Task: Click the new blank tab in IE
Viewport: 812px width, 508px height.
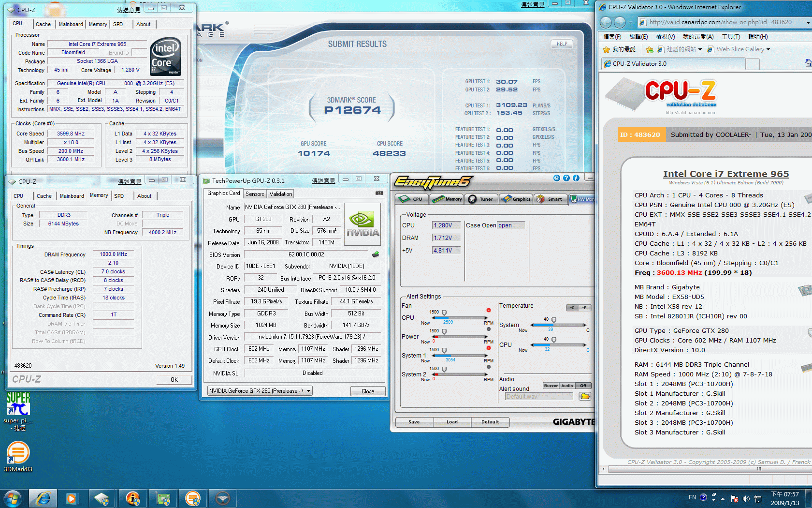Action: point(753,64)
